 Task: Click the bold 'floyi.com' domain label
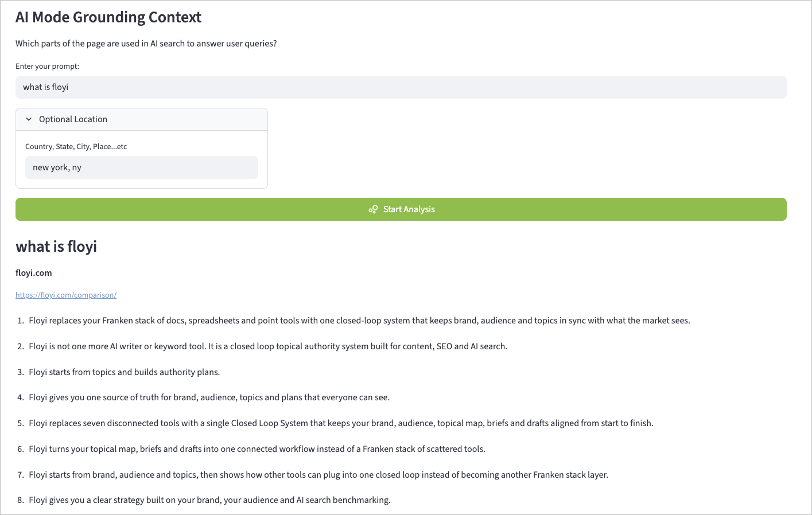click(x=34, y=273)
